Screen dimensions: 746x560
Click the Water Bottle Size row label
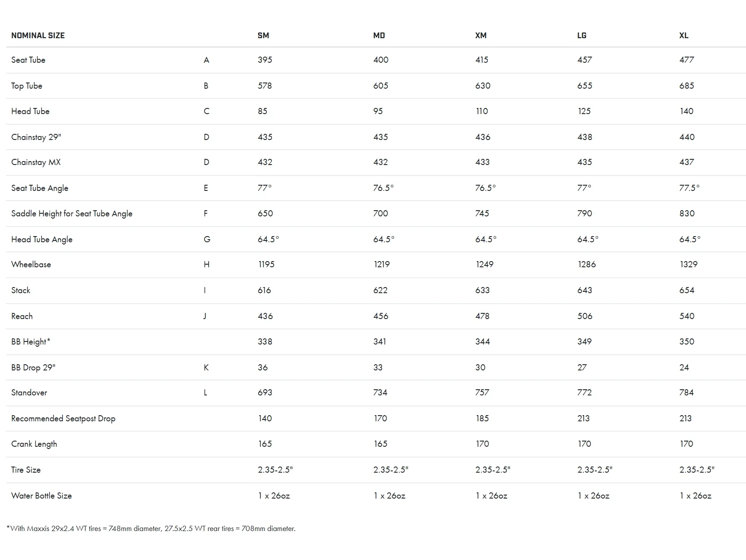click(41, 496)
